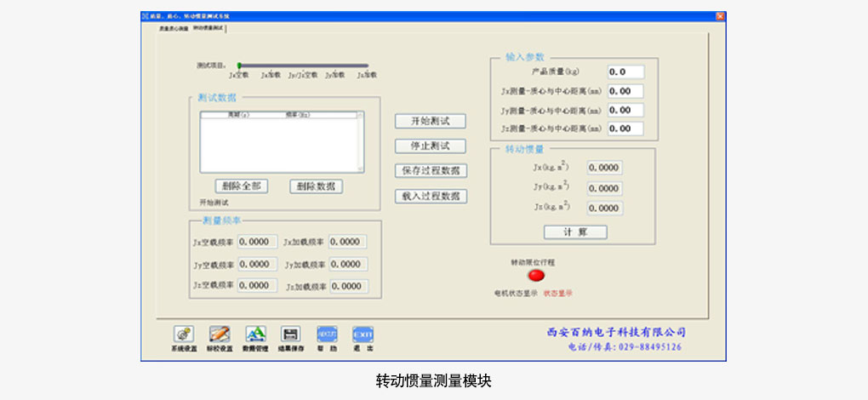This screenshot has height=400, width=868.
Task: Click the 结果保存 save results icon
Action: [x=291, y=334]
